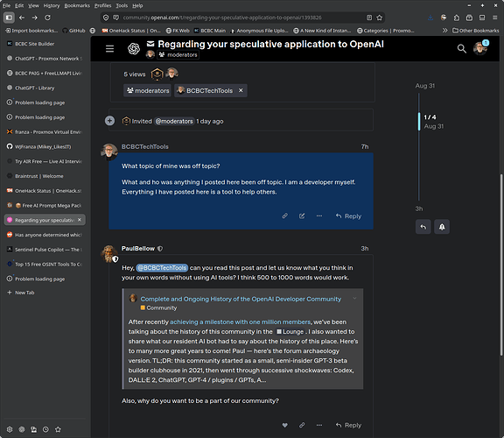Show more actions on BCBCTechTools post
The width and height of the screenshot is (504, 438).
click(x=318, y=216)
